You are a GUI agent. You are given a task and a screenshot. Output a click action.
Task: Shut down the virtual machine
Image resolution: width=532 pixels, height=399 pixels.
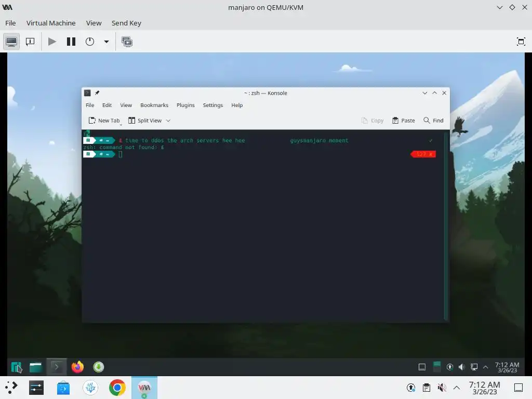pyautogui.click(x=90, y=42)
